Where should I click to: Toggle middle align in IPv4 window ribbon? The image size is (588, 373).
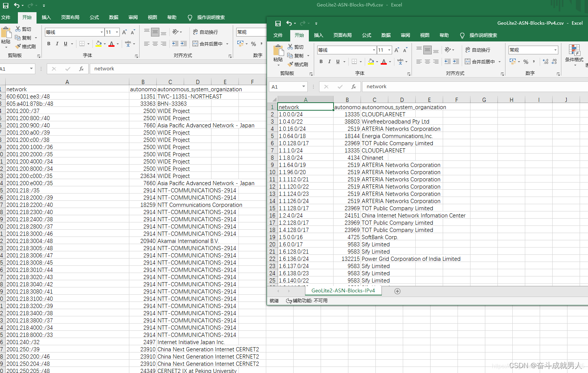point(427,50)
